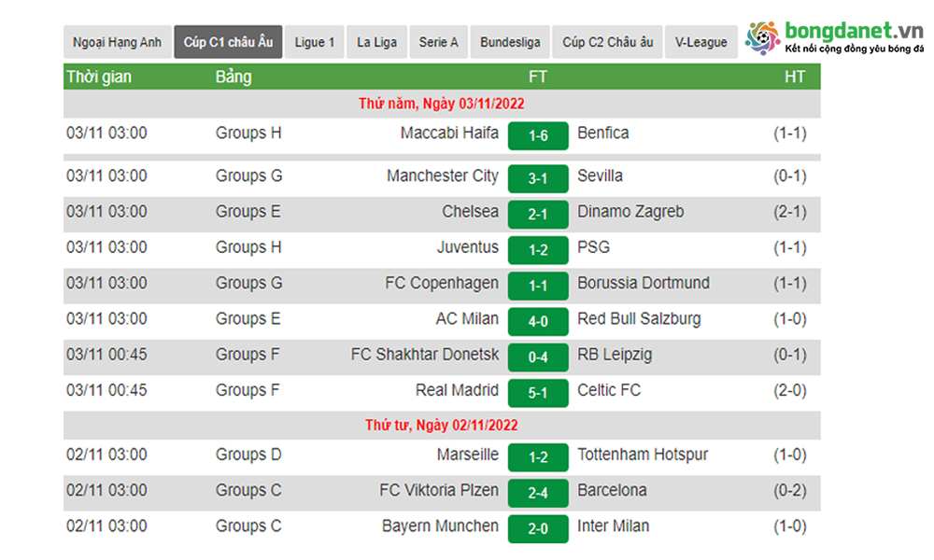
Task: Open the Bayern Munchen team link
Action: click(440, 526)
